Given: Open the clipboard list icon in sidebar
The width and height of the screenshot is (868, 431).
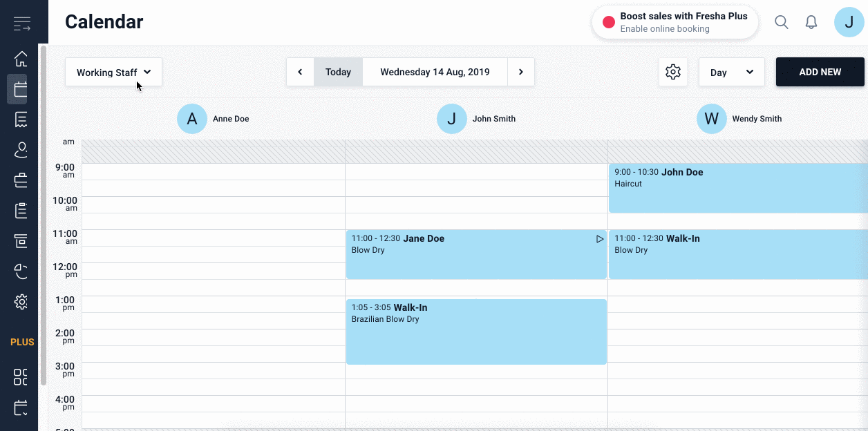Looking at the screenshot, I should [21, 211].
